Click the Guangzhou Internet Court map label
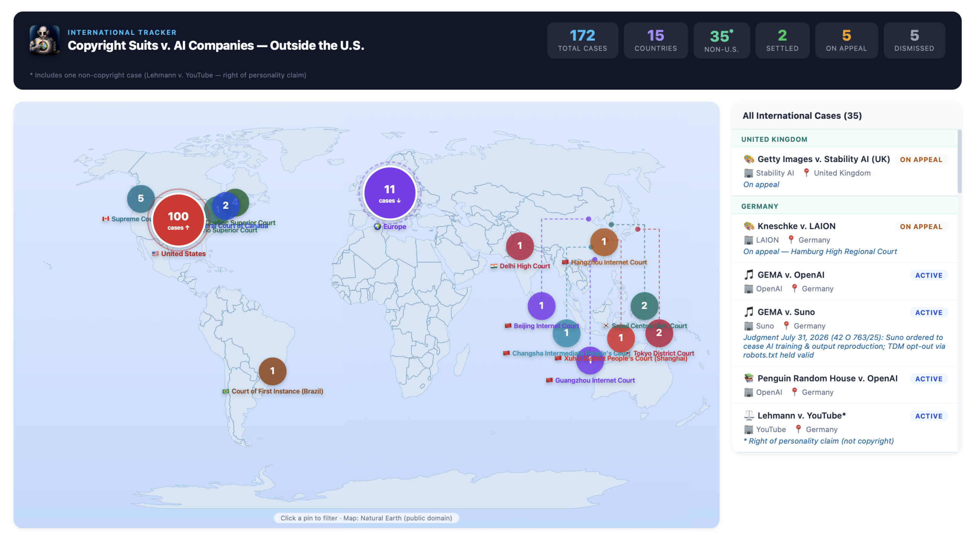 tap(595, 380)
